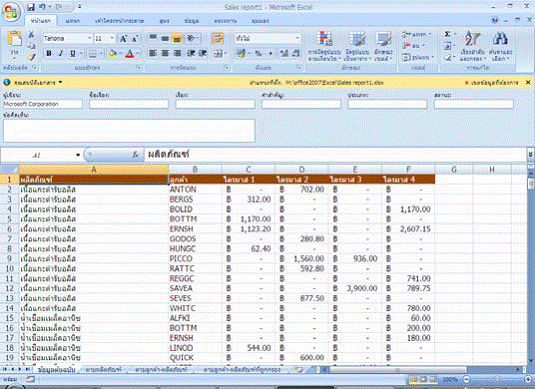
Task: Toggle bottom-align button highlighted in orange
Action: tap(177, 38)
